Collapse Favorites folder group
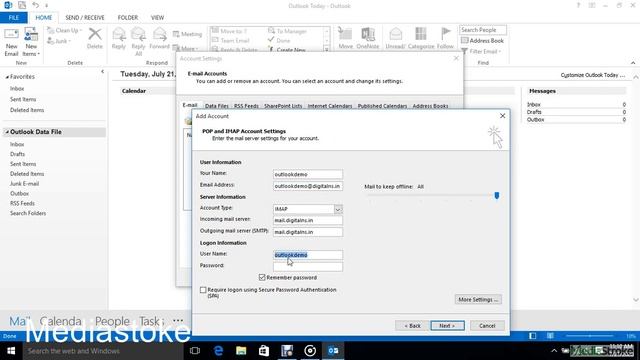 [x=7, y=77]
